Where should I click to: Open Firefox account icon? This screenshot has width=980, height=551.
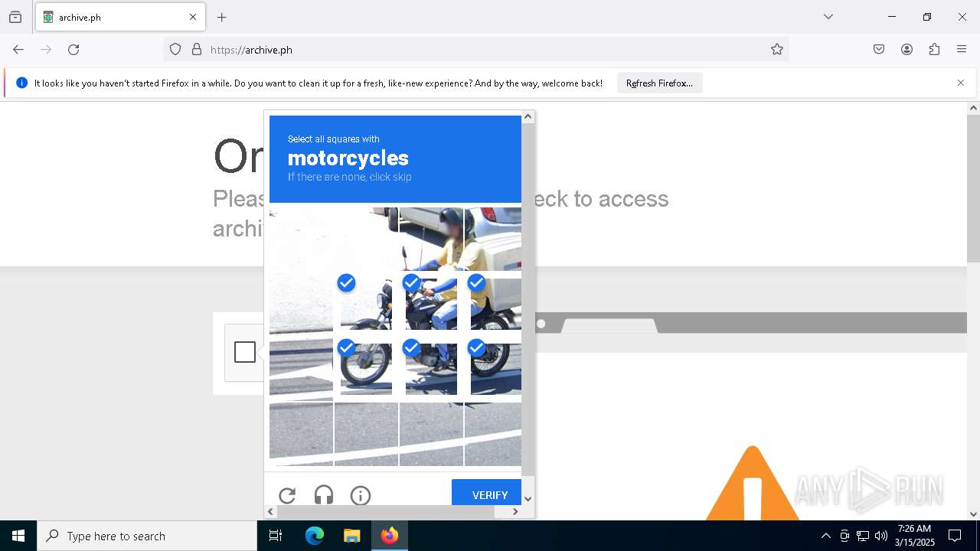coord(906,50)
